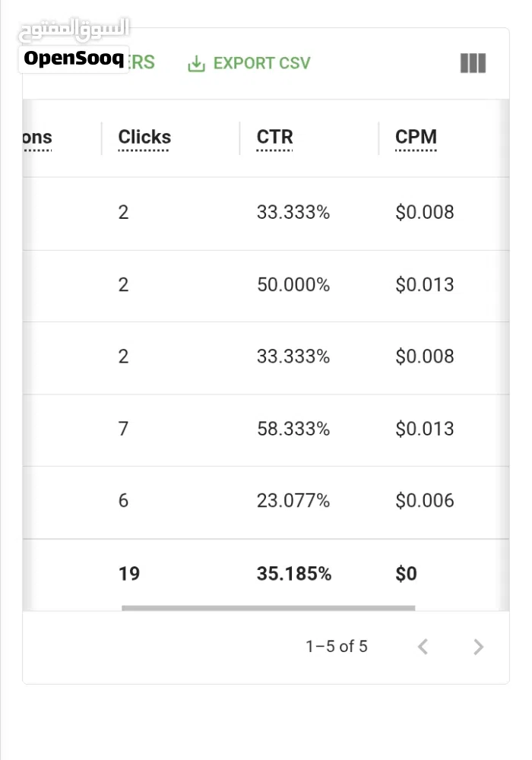Screen dimensions: 532x760
Task: Click the export download arrow icon
Action: tap(196, 64)
